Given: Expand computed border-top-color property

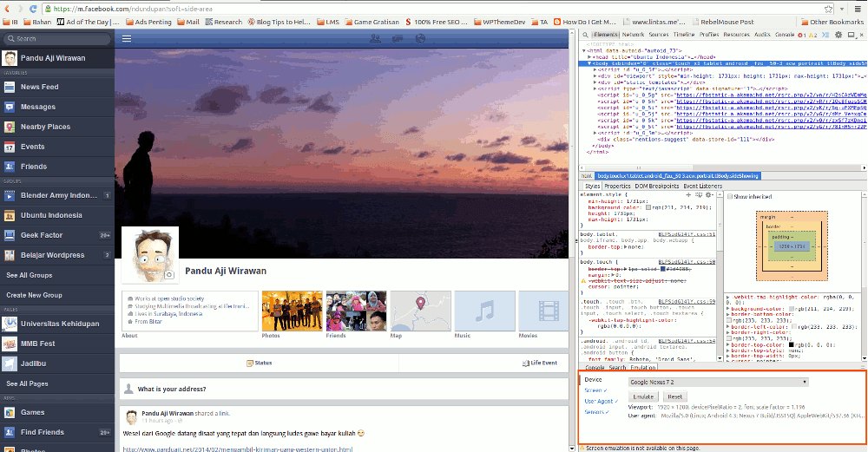Looking at the screenshot, I should pos(728,344).
